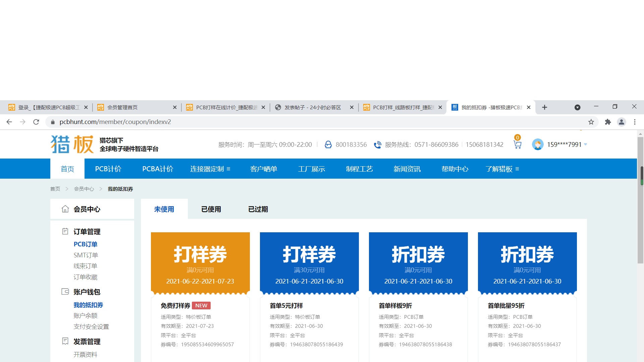Click 会员中心 in the breadcrumb

coord(84,189)
